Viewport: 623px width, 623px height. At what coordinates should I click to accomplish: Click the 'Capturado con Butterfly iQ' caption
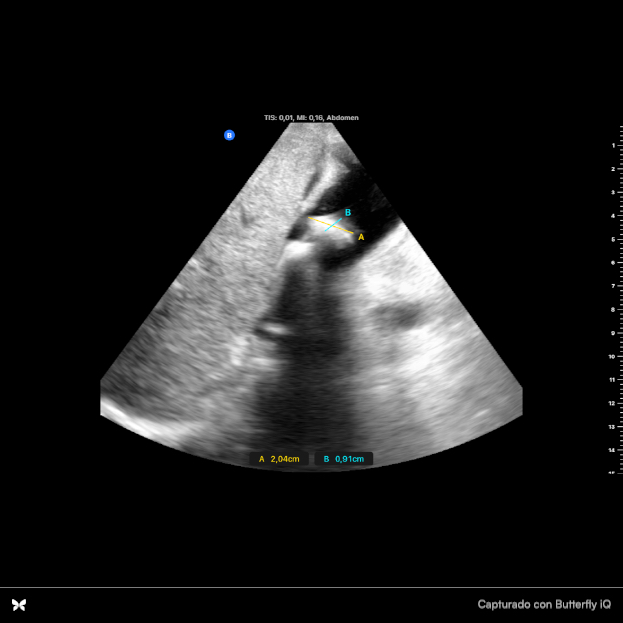point(543,604)
